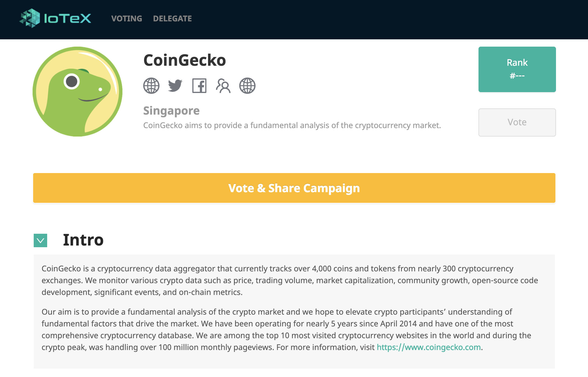Open the first globe website icon

tap(151, 86)
